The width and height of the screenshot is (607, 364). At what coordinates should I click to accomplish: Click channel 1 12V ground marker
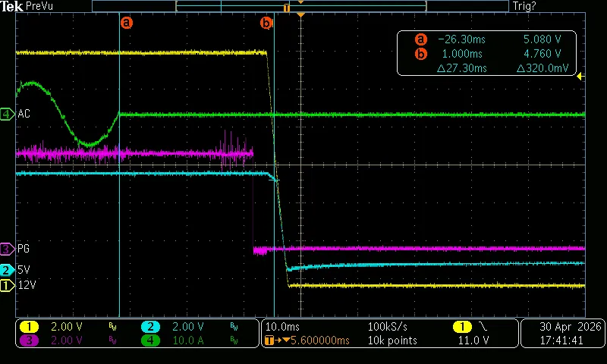point(7,285)
